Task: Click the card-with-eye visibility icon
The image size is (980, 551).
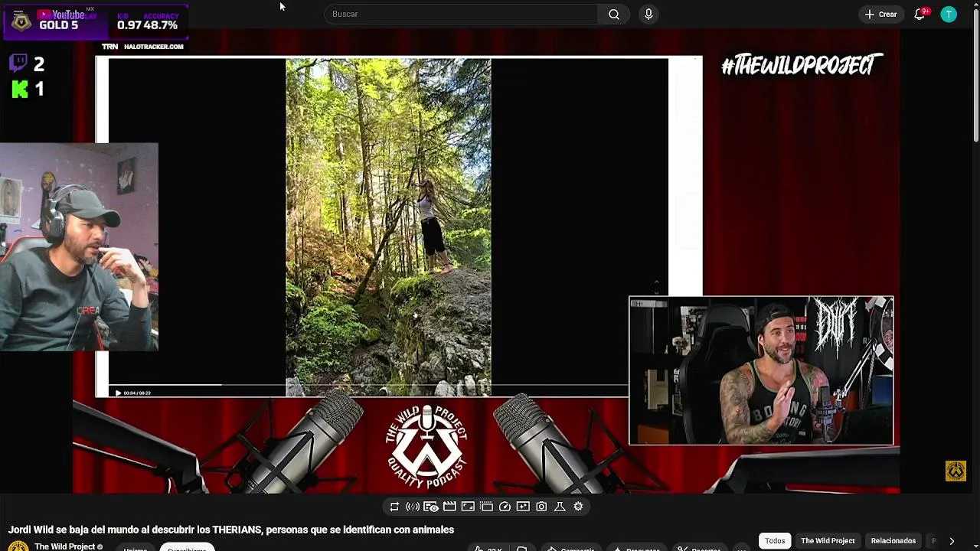Action: point(431,507)
